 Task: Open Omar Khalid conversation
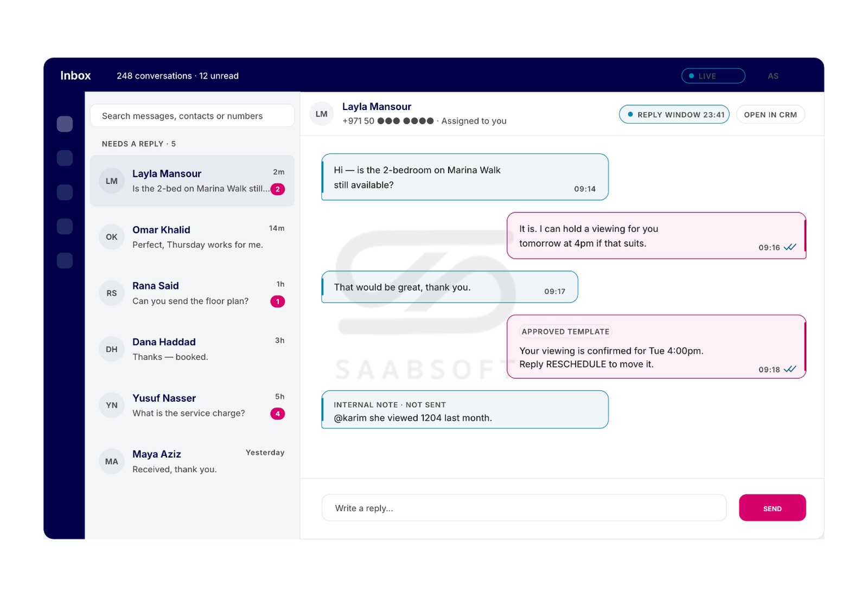click(192, 237)
